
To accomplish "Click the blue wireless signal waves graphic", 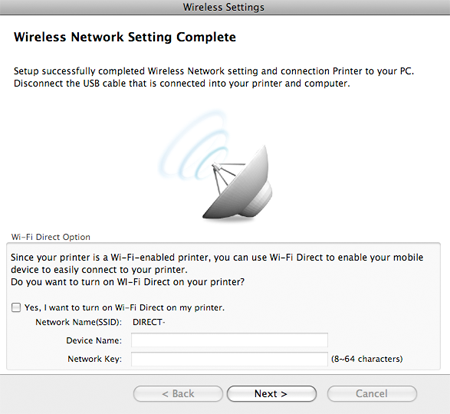I will (x=195, y=145).
